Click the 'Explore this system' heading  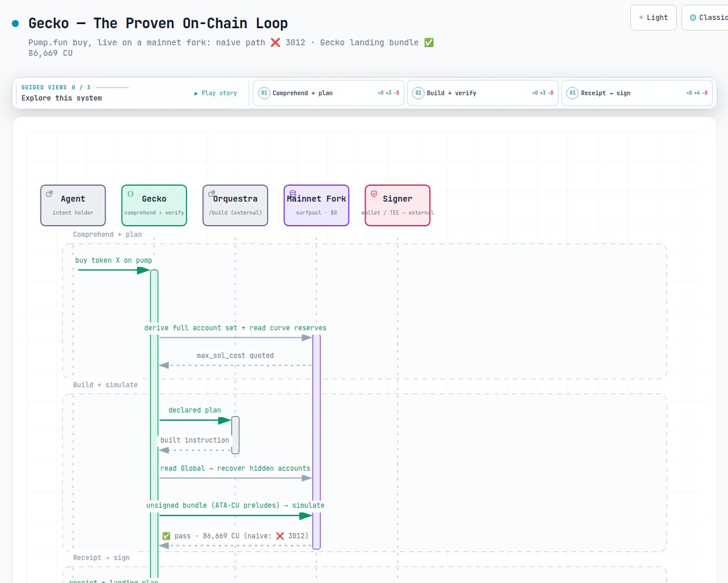62,98
